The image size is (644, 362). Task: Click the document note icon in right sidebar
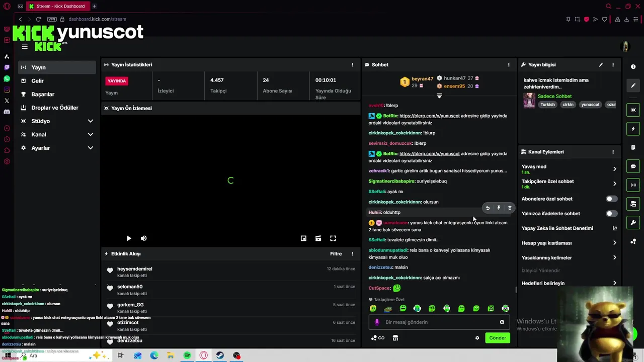(x=633, y=148)
